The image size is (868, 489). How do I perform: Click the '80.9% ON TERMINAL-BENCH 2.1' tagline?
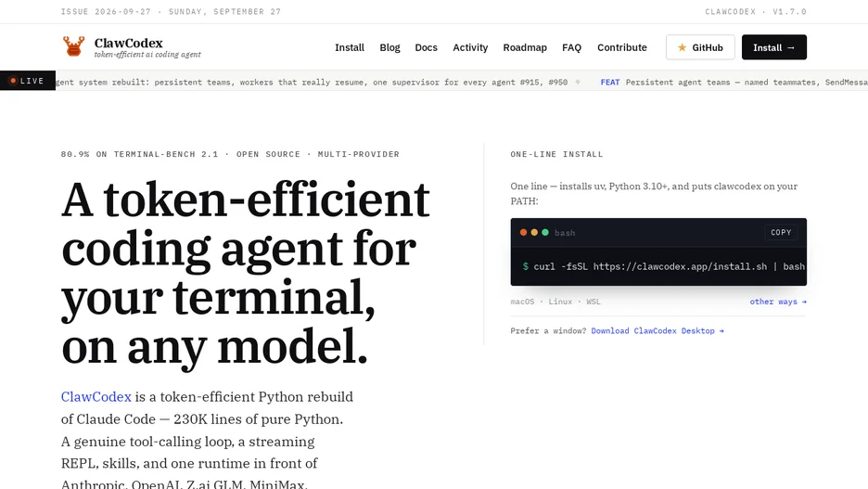click(x=139, y=155)
